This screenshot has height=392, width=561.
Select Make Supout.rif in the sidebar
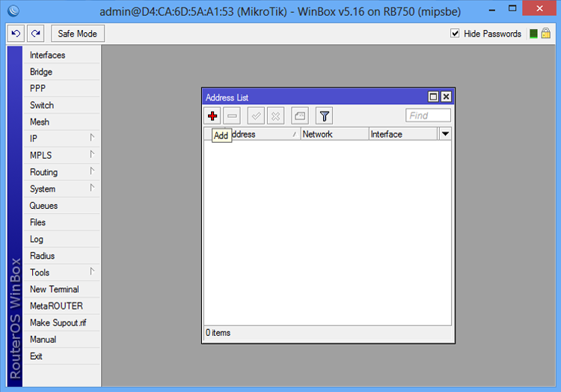pyautogui.click(x=61, y=322)
